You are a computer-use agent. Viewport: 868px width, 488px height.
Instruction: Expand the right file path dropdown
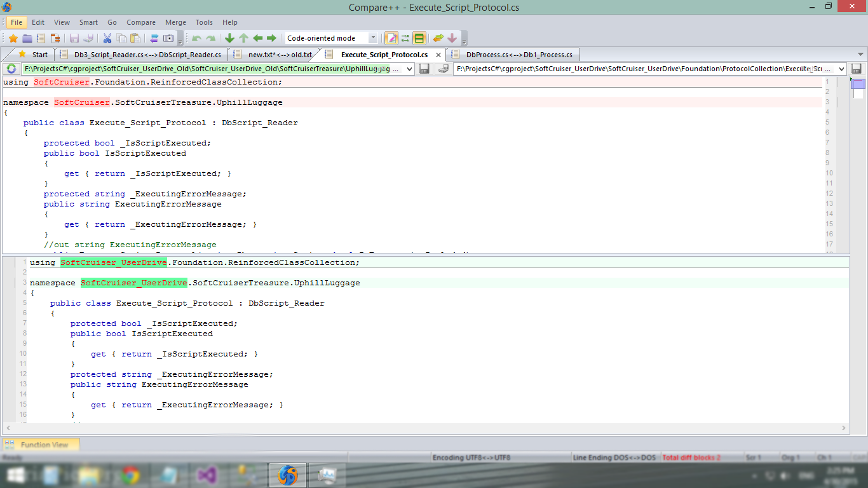point(841,69)
